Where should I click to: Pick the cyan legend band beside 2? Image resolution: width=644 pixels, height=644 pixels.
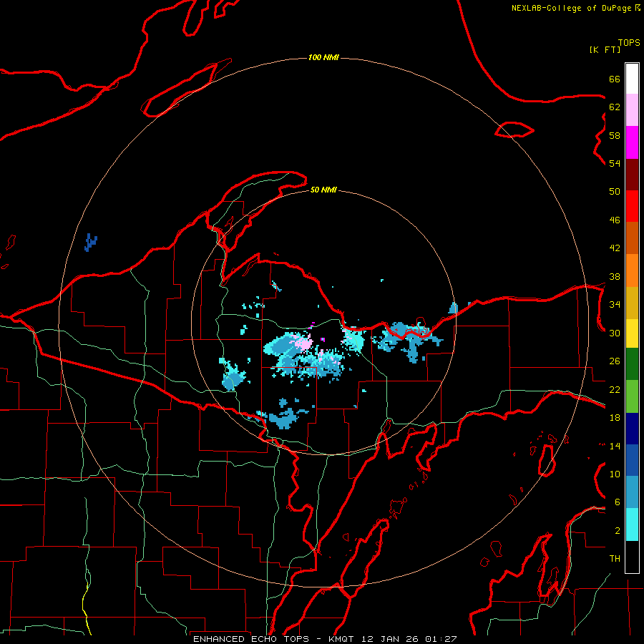click(632, 525)
